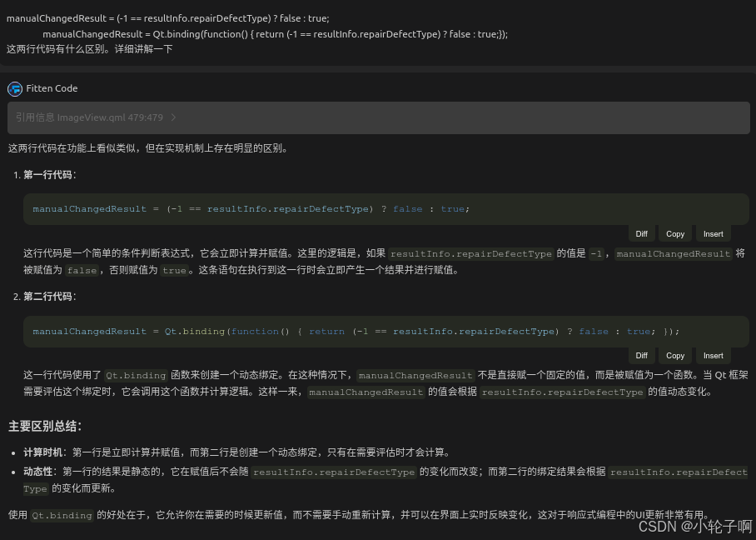
Task: Click the Fitten Code title text
Action: 51,88
